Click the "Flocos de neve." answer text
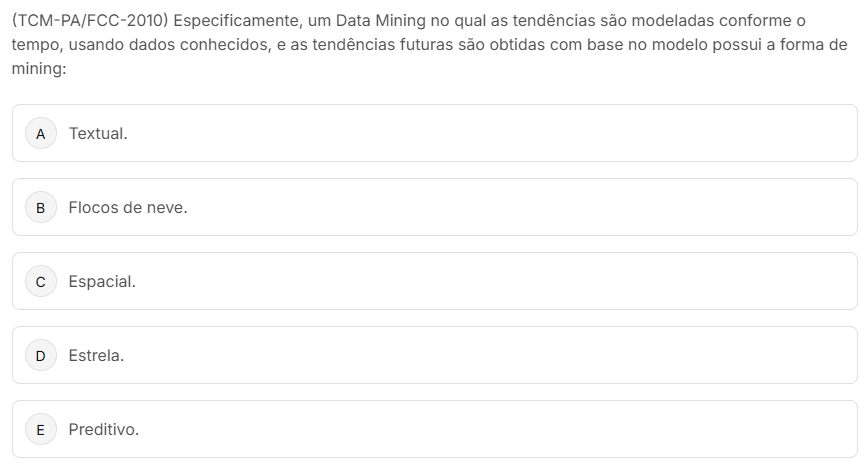 (x=128, y=208)
